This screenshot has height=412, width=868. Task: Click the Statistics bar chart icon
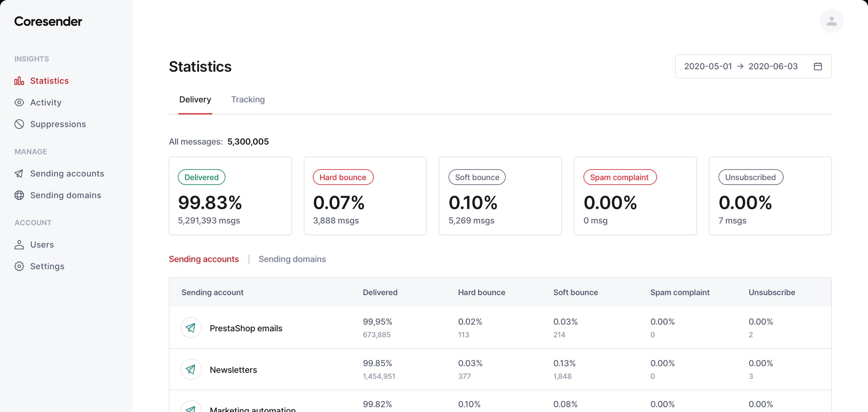[19, 81]
